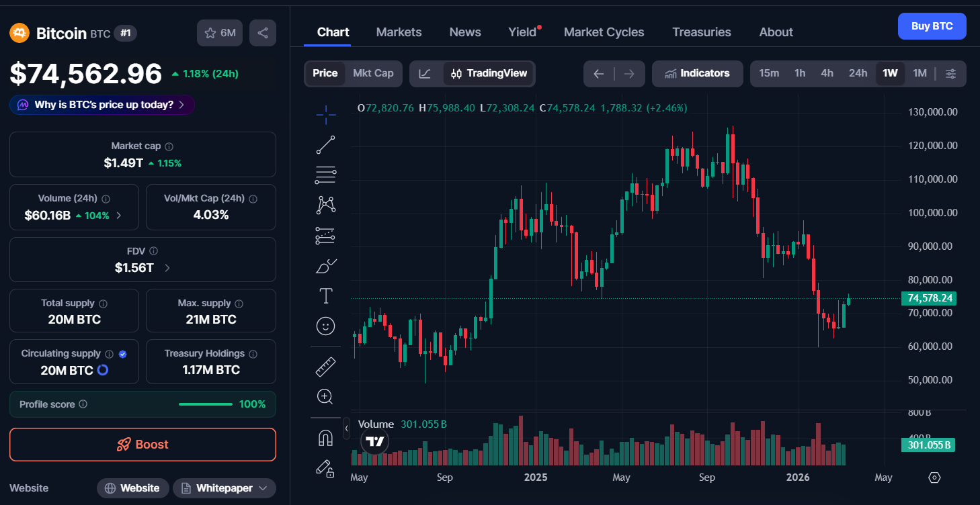Viewport: 980px width, 505px height.
Task: Click the Profile score progress bar
Action: (206, 404)
